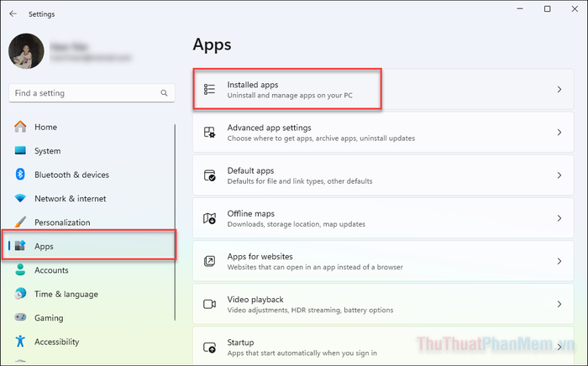
Task: Click the Personalization label
Action: click(62, 222)
